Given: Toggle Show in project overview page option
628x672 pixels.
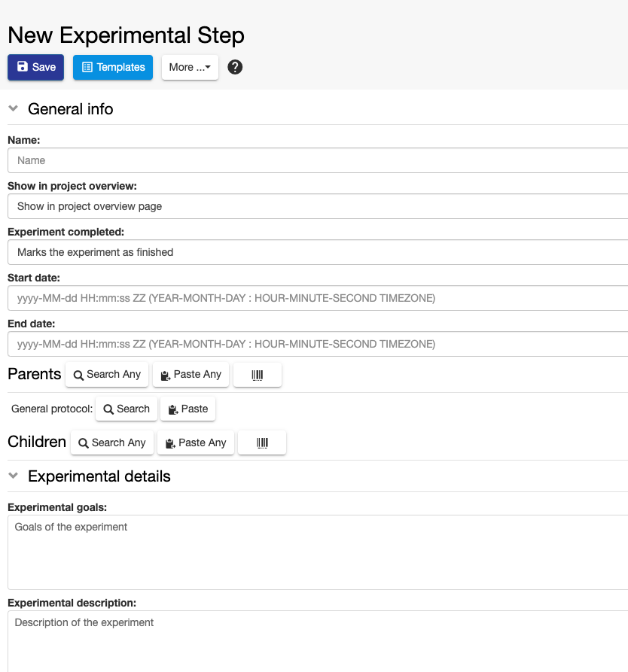Looking at the screenshot, I should tap(318, 206).
